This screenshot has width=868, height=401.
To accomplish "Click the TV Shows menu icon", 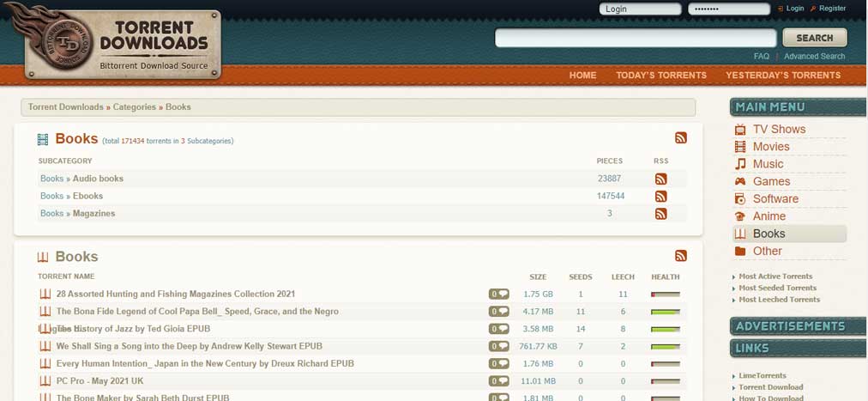I will click(740, 130).
